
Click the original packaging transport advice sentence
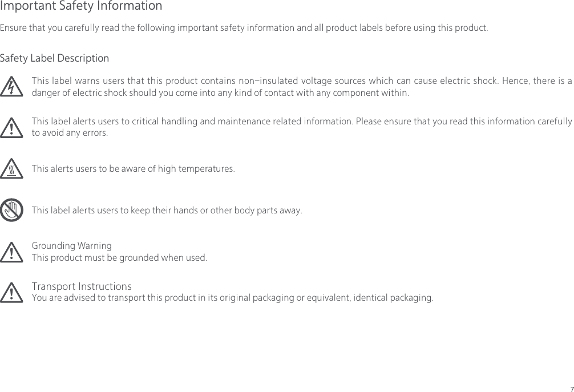click(x=232, y=298)
